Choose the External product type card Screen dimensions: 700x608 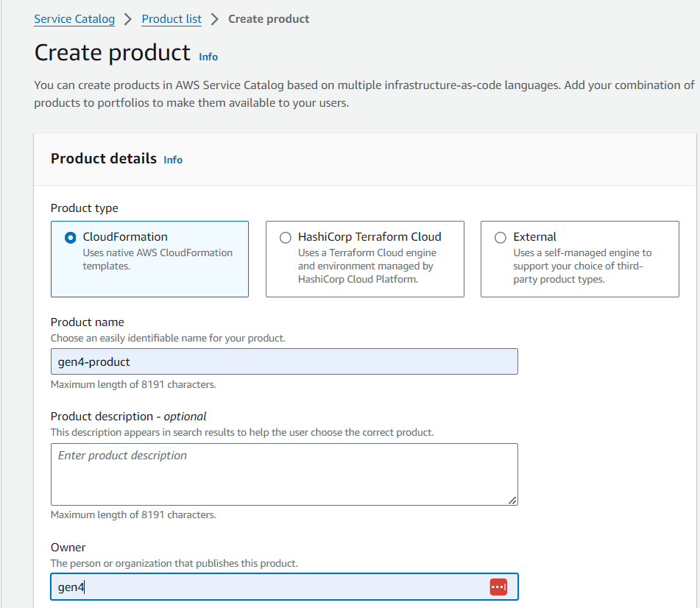[x=580, y=259]
